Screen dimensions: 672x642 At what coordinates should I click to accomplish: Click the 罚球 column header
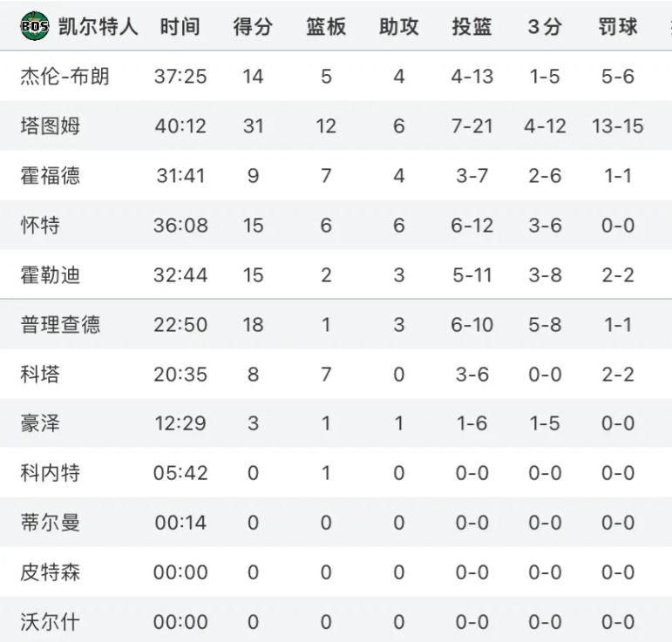[618, 26]
